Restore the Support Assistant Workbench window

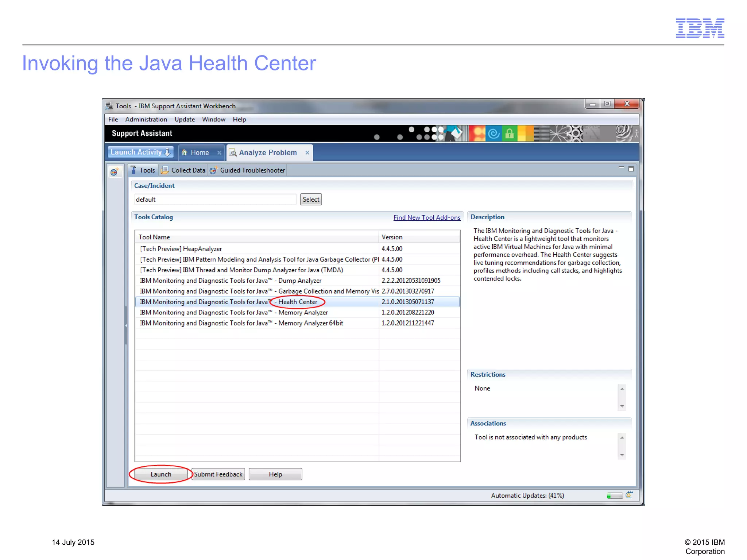point(607,104)
